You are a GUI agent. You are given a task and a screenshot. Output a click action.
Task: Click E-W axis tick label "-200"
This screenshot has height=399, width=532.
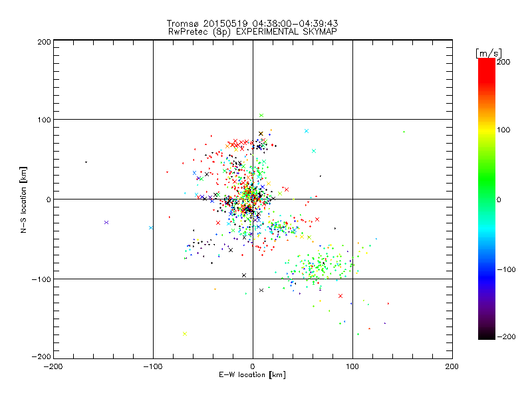point(53,367)
